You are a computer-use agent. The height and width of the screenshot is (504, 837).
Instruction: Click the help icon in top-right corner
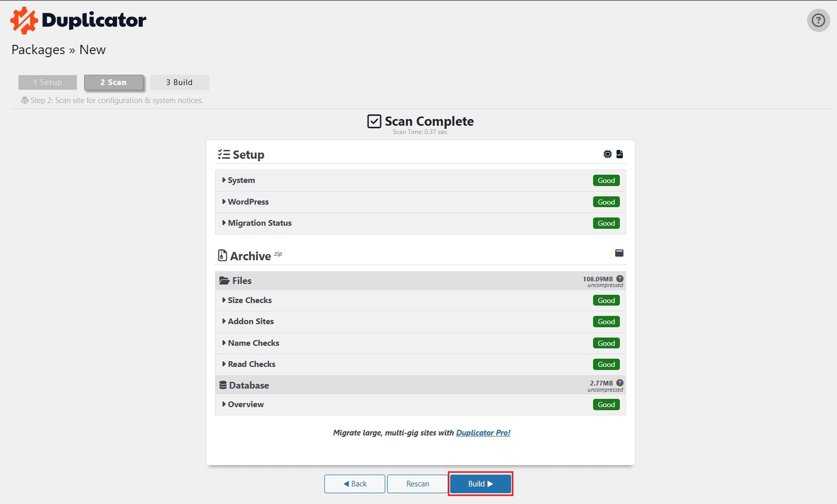[x=818, y=21]
